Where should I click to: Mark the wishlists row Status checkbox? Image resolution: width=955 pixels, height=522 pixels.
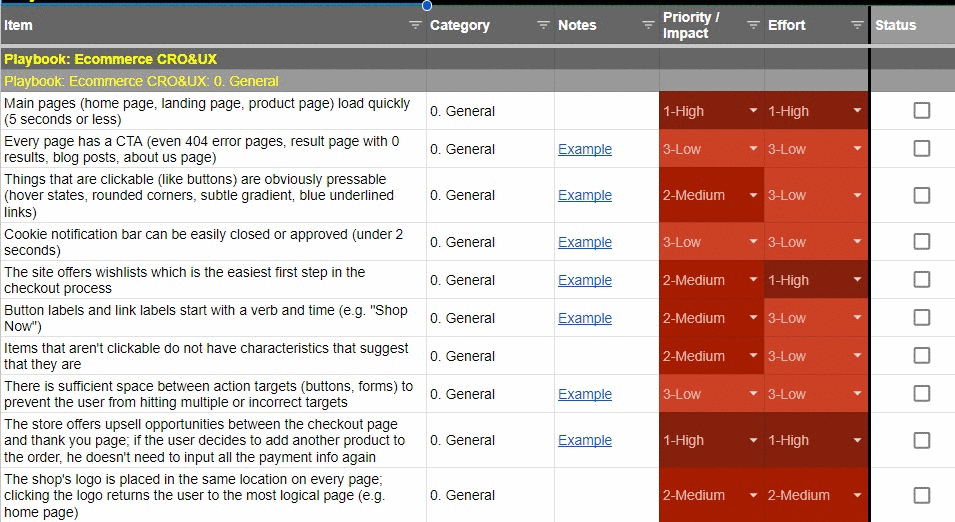(922, 280)
